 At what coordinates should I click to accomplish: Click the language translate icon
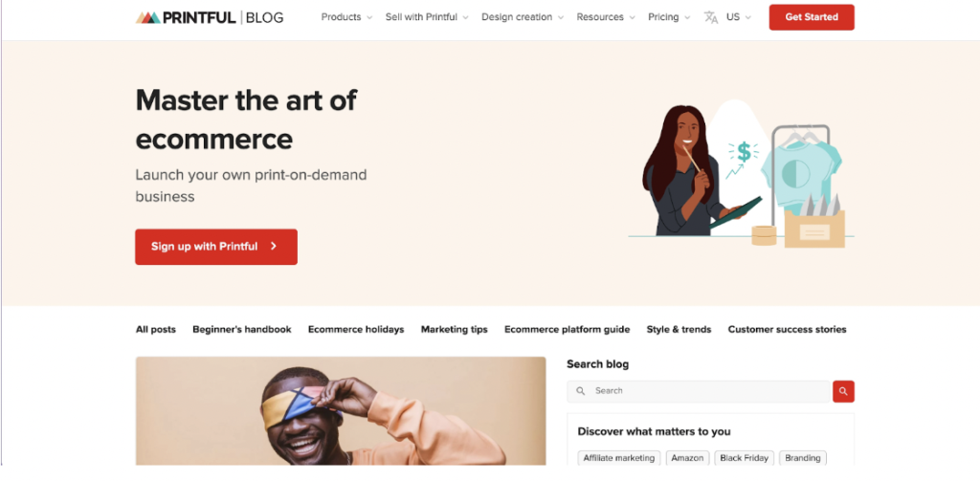(710, 17)
